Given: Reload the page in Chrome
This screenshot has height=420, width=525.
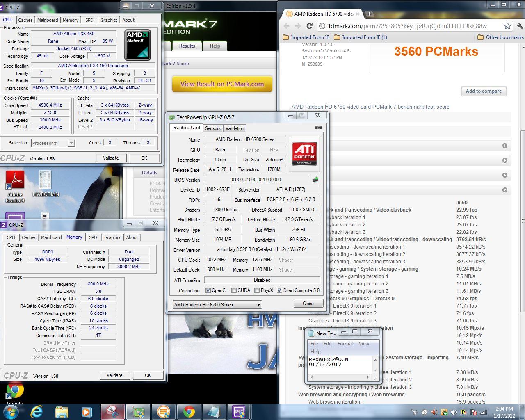Looking at the screenshot, I should click(x=309, y=26).
